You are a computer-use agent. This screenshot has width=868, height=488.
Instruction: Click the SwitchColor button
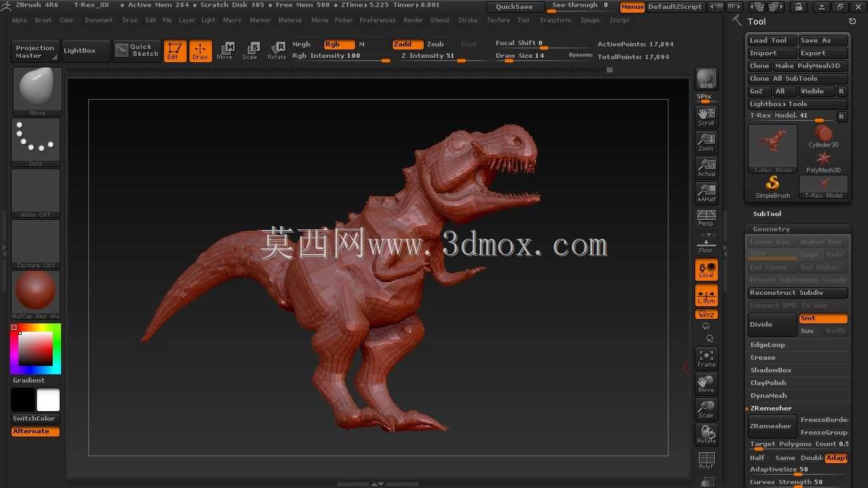coord(34,419)
